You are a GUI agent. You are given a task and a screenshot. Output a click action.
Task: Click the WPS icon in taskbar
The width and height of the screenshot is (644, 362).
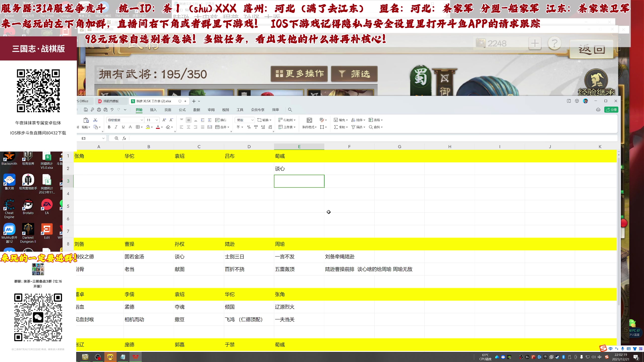pos(136,357)
